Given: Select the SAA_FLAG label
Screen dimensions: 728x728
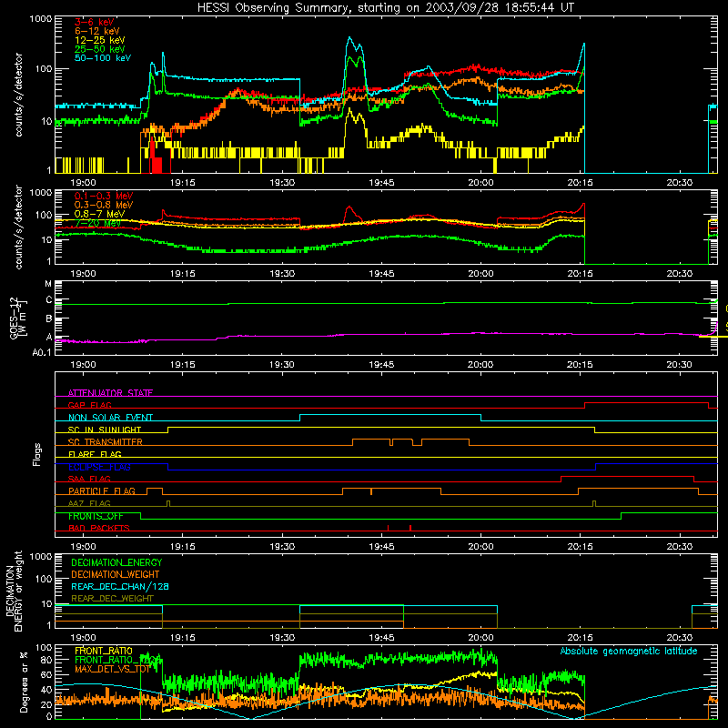Looking at the screenshot, I should pos(89,480).
